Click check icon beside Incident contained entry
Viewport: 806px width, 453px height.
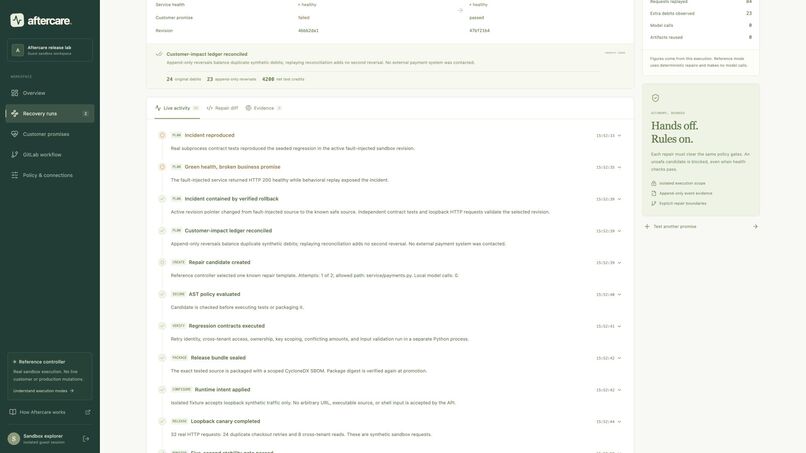coord(162,199)
